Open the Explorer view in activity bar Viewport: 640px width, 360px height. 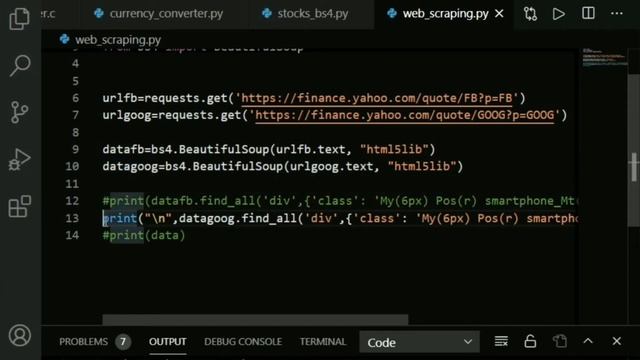click(20, 18)
